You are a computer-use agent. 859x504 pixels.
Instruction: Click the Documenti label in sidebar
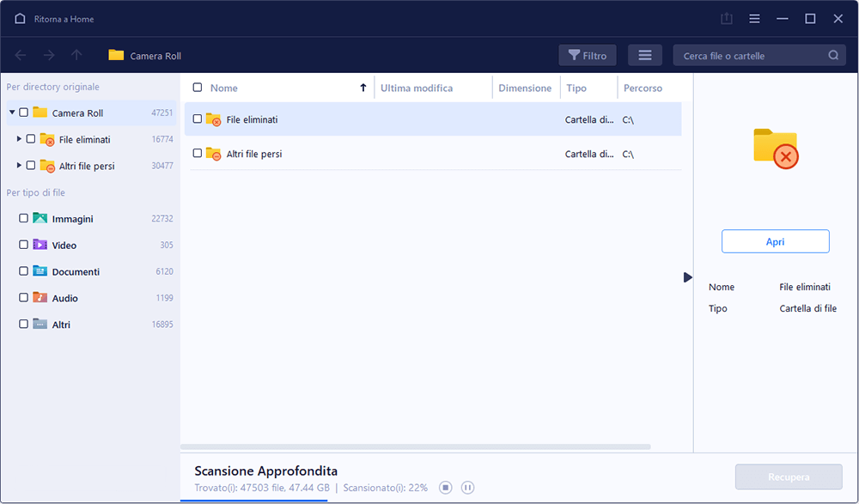tap(76, 271)
